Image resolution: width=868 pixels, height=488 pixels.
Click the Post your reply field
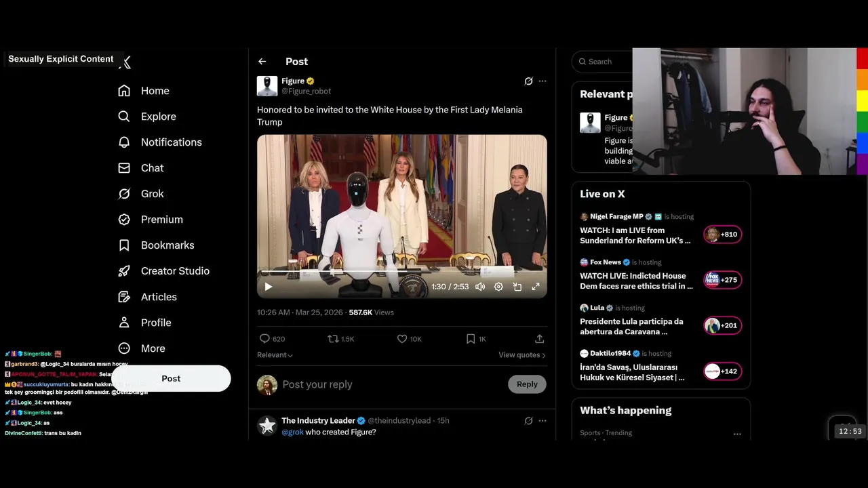click(380, 384)
